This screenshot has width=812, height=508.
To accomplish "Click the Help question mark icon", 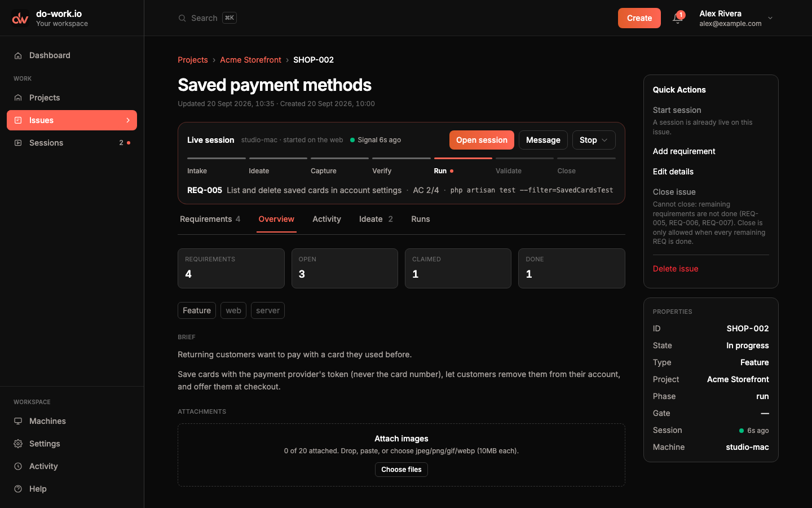I will (x=18, y=489).
